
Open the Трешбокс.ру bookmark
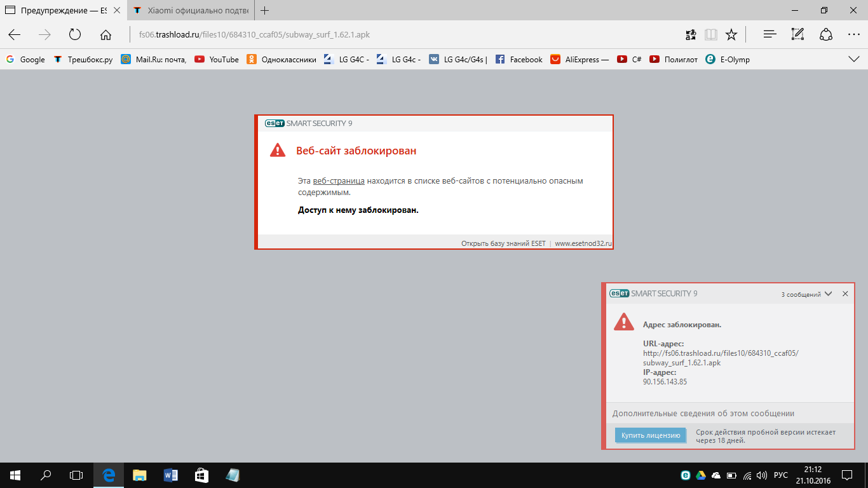tap(83, 59)
